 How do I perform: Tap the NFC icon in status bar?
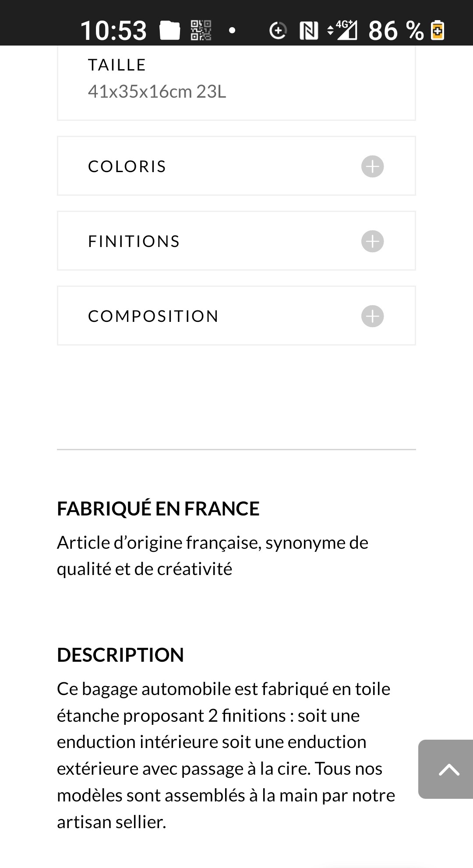coord(309,31)
